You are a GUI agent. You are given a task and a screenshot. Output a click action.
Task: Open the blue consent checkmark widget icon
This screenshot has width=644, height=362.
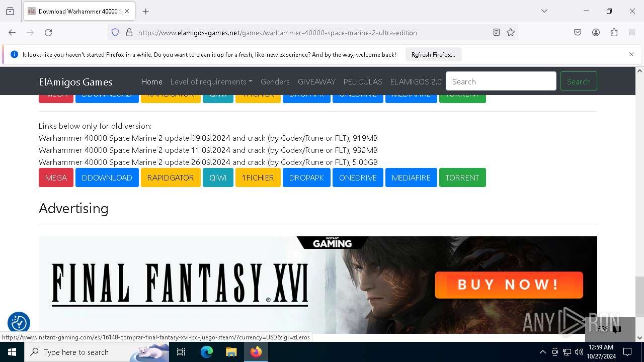[x=19, y=323]
